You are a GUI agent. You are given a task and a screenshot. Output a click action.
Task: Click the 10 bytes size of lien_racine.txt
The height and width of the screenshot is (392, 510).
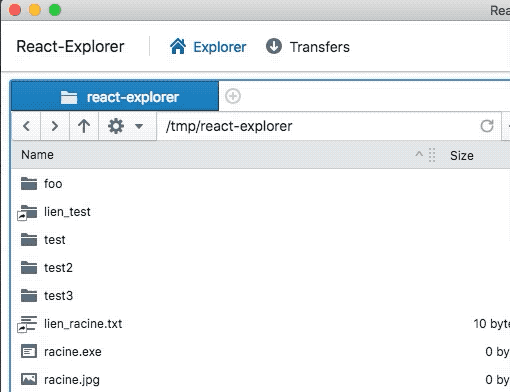(492, 324)
